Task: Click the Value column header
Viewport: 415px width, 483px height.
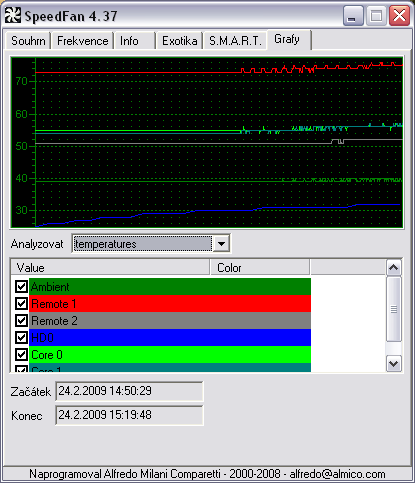Action: 110,267
